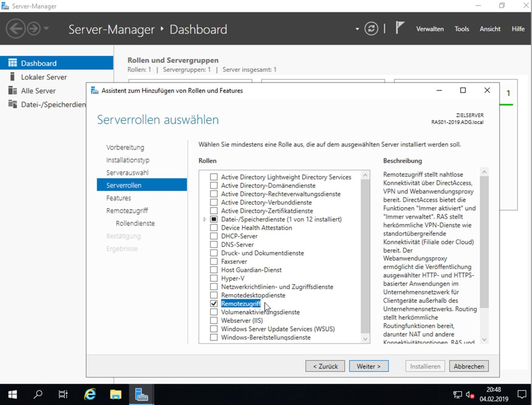532x405 pixels.
Task: Check Active Directory-Domänendienste role
Action: (214, 185)
